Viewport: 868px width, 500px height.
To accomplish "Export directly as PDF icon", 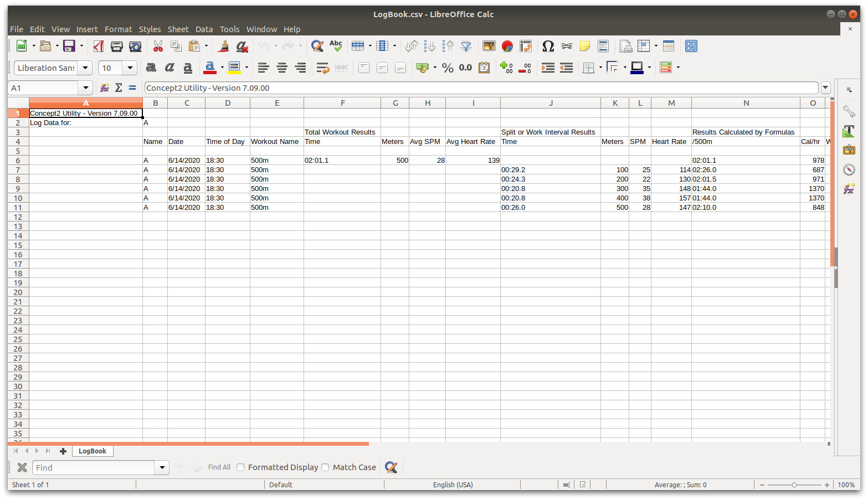I will 99,46.
